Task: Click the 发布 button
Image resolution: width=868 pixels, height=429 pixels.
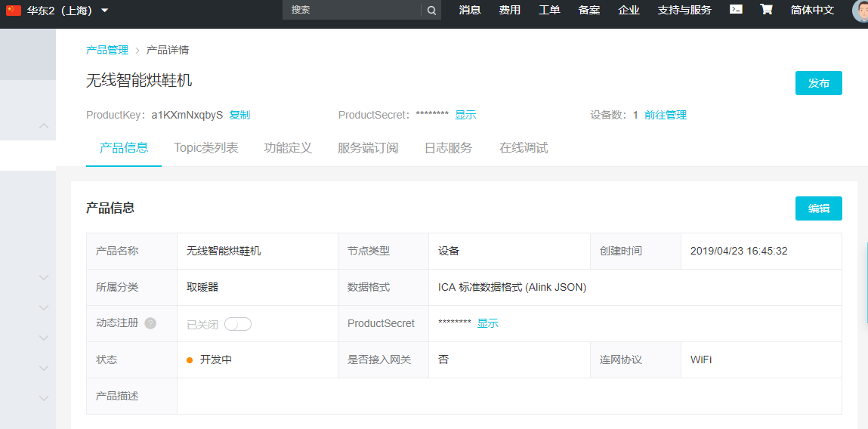Action: point(818,83)
